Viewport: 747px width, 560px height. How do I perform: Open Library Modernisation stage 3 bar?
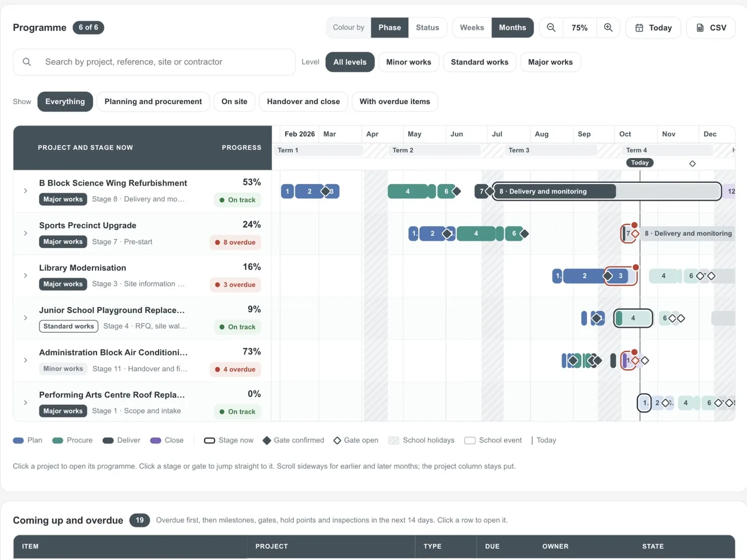tap(621, 276)
